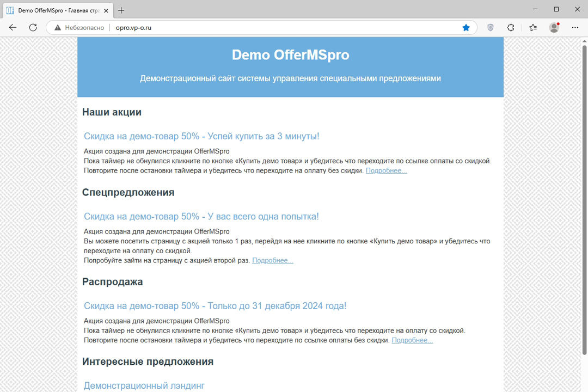
Task: Open the browser settings ellipsis menu
Action: point(575,27)
